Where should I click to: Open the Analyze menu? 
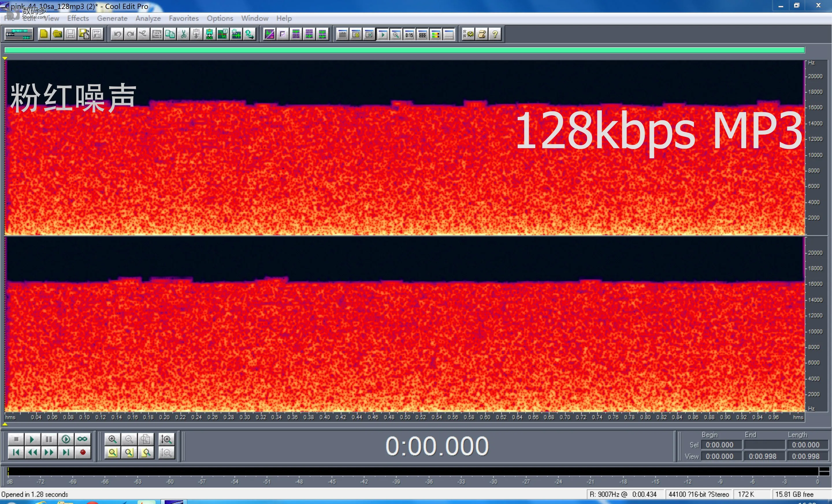[148, 18]
